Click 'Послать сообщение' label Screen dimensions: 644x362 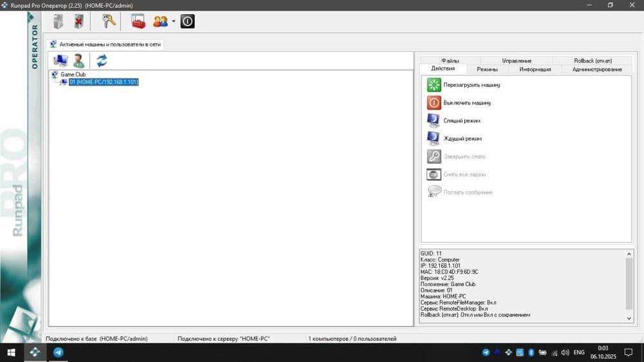[x=468, y=193]
